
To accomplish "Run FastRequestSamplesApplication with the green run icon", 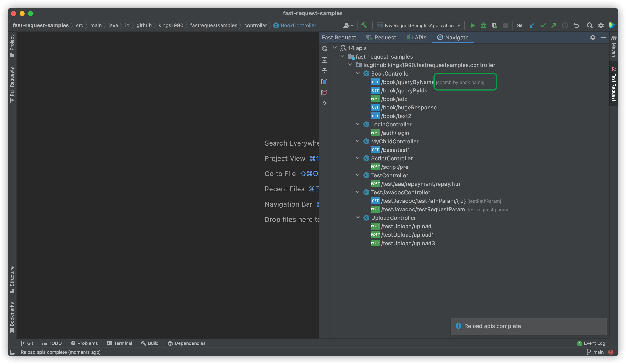I will [x=472, y=25].
